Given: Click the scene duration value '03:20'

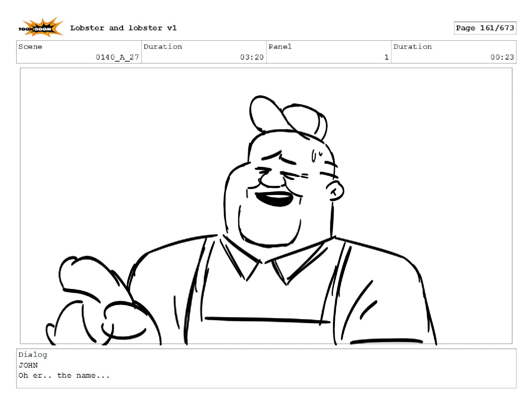Looking at the screenshot, I should pyautogui.click(x=252, y=57).
